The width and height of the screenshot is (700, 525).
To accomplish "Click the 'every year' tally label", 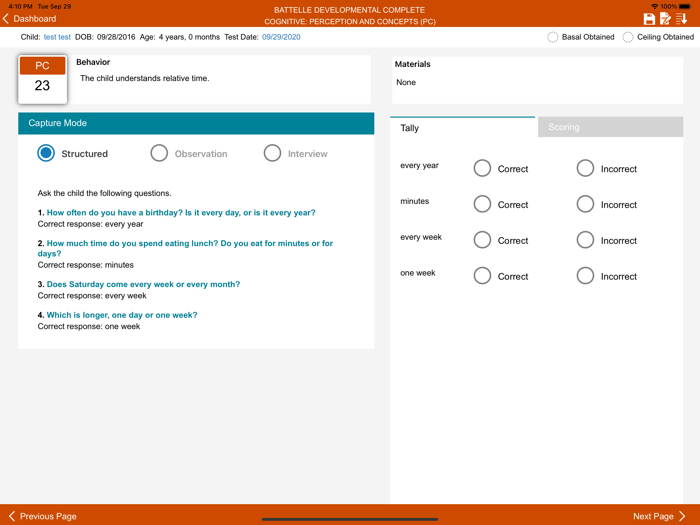I will tap(419, 165).
